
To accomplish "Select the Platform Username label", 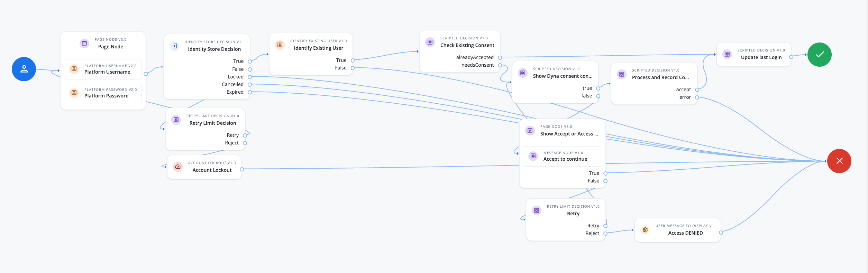I will click(x=107, y=72).
